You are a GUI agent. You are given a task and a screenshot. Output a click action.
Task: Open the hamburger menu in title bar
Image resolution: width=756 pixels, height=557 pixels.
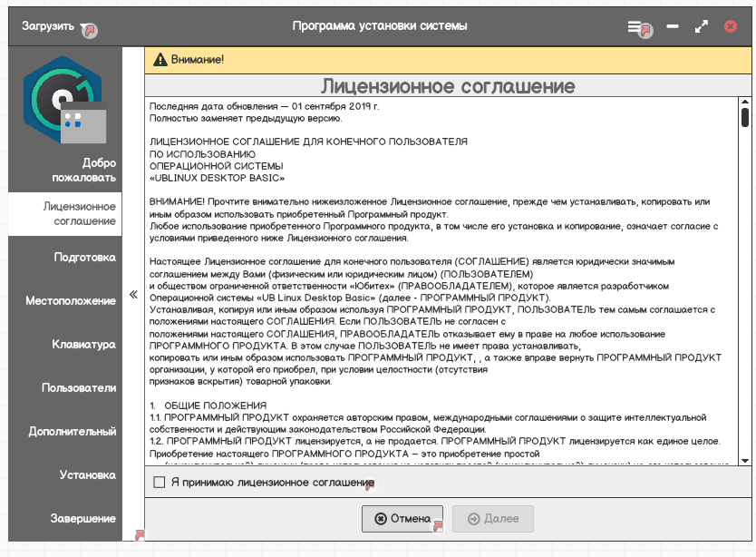pyautogui.click(x=635, y=26)
